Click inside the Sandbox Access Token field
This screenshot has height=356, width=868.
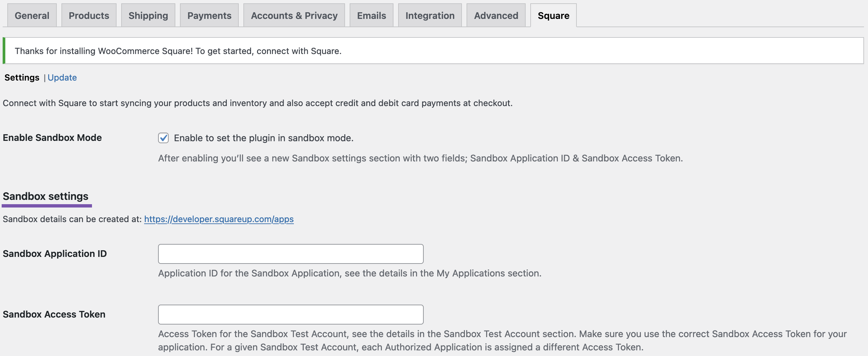point(291,314)
